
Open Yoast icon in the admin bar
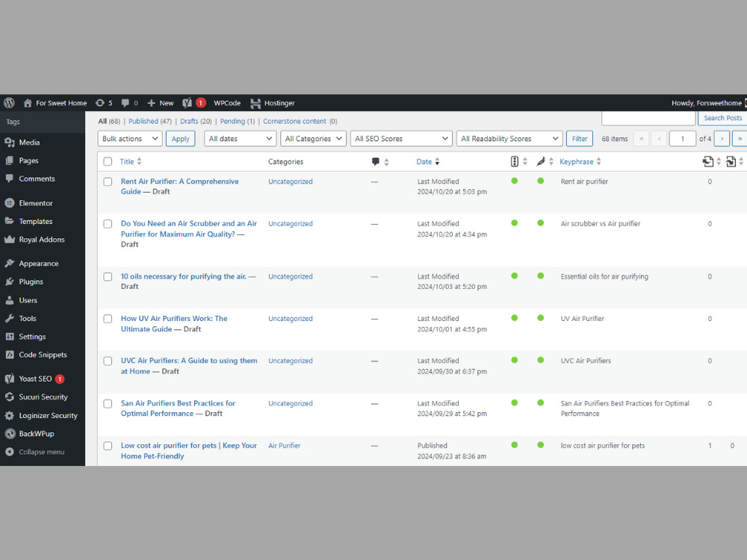(x=187, y=103)
